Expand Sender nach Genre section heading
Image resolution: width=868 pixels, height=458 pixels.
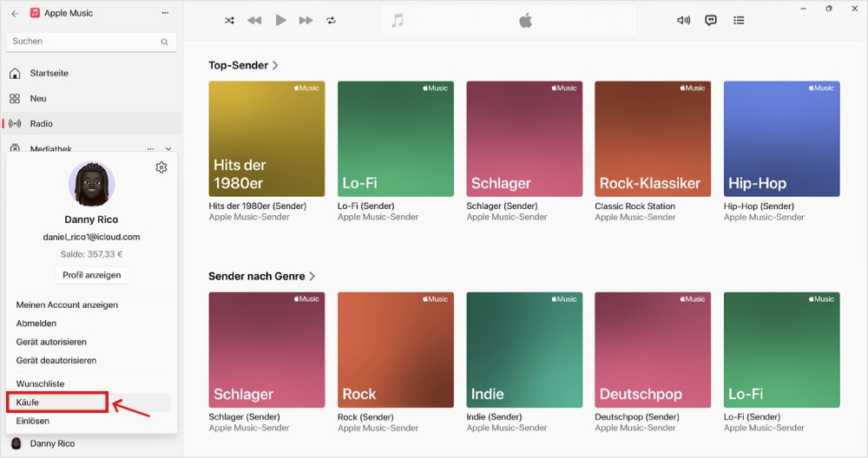[x=261, y=276]
